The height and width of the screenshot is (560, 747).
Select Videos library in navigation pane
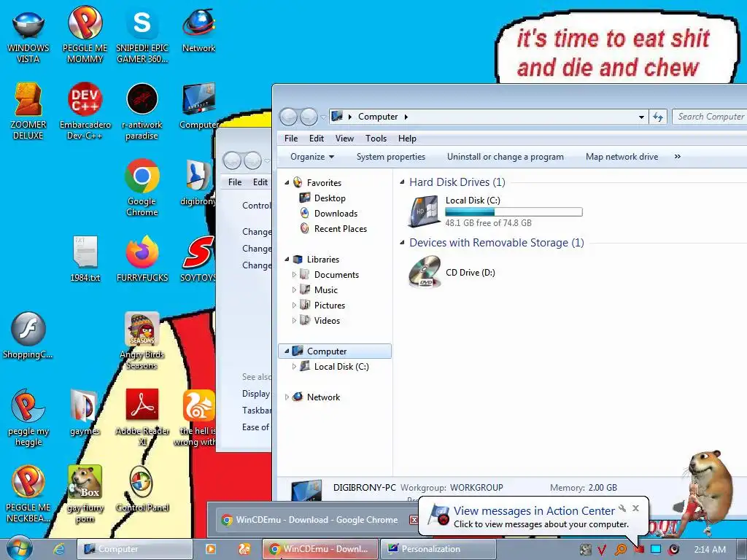click(327, 321)
